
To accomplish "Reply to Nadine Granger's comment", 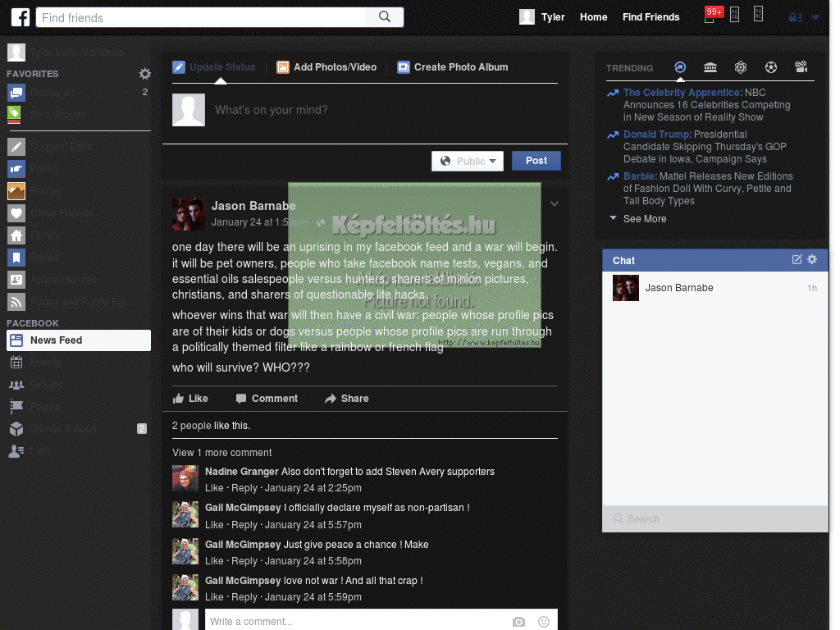I will tap(244, 488).
